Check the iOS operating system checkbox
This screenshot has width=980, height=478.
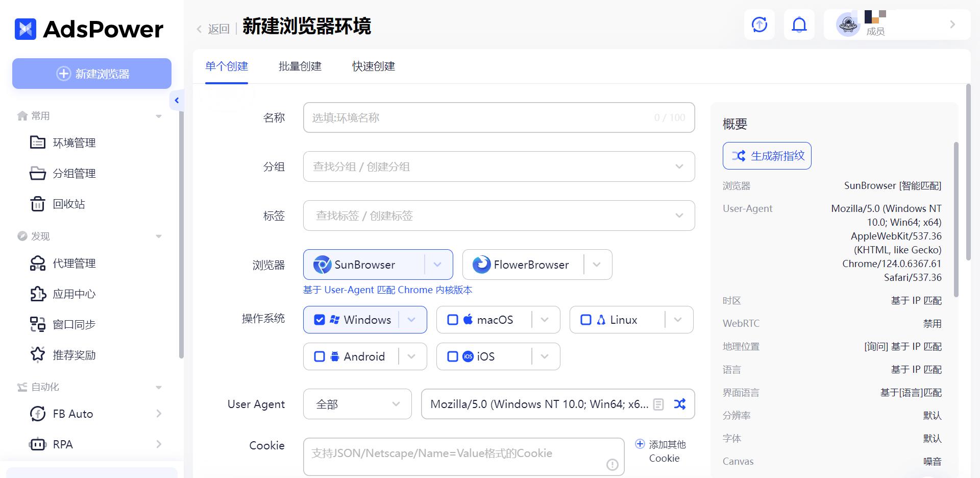(x=453, y=356)
